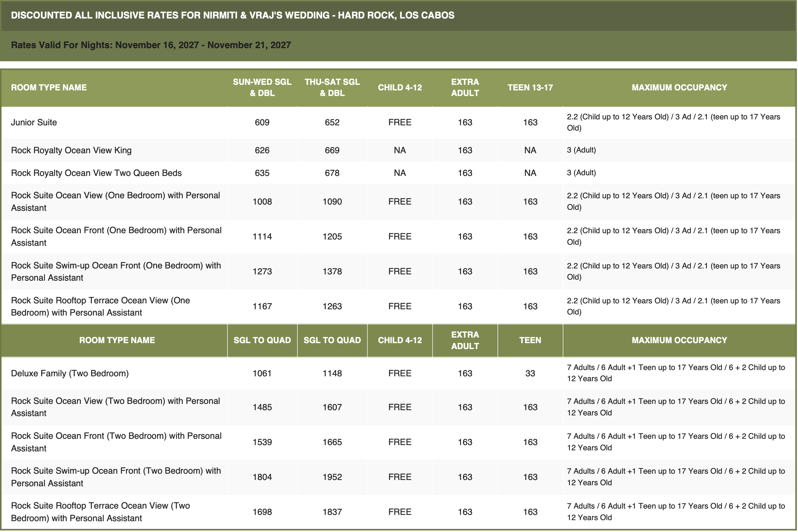Click Junior Suite Sun-Wed rate 609
The image size is (798, 532).
262,122
